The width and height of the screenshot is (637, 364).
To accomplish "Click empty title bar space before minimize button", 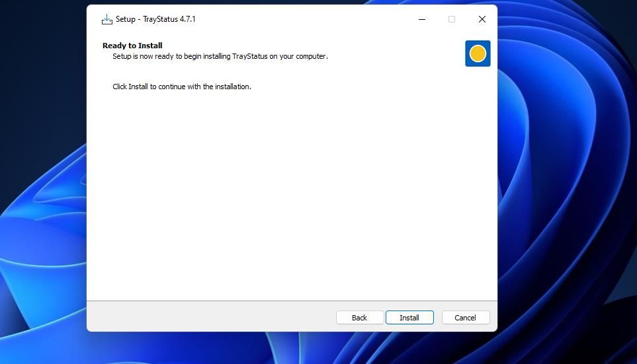I will 304,19.
